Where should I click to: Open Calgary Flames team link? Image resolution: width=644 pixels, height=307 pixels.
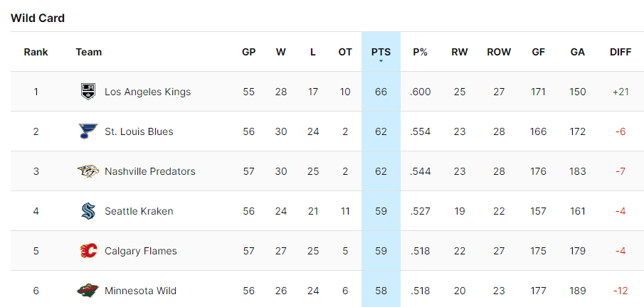(140, 251)
